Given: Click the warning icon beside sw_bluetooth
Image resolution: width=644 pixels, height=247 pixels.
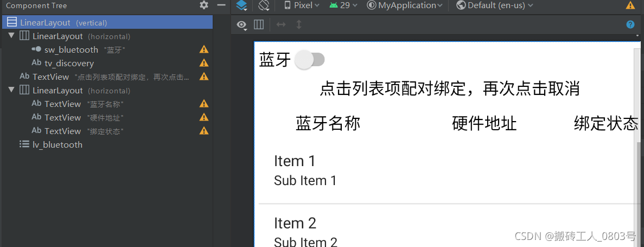Looking at the screenshot, I should [203, 49].
